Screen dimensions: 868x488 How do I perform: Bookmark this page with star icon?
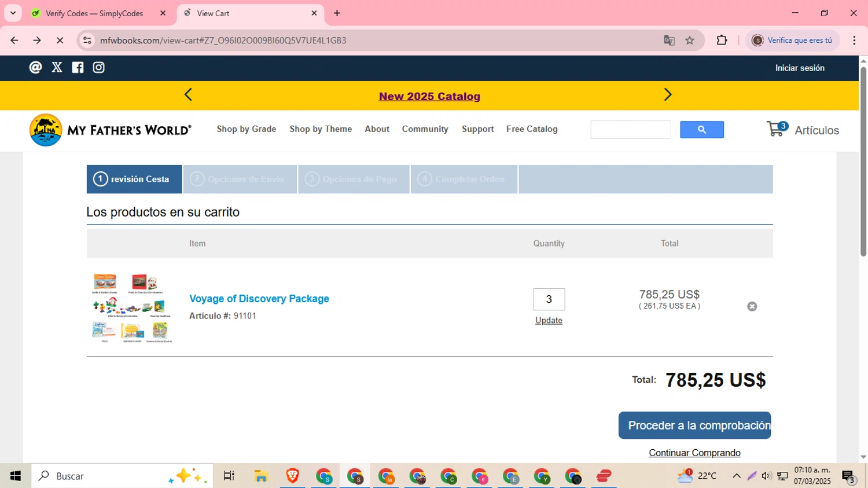pos(690,41)
